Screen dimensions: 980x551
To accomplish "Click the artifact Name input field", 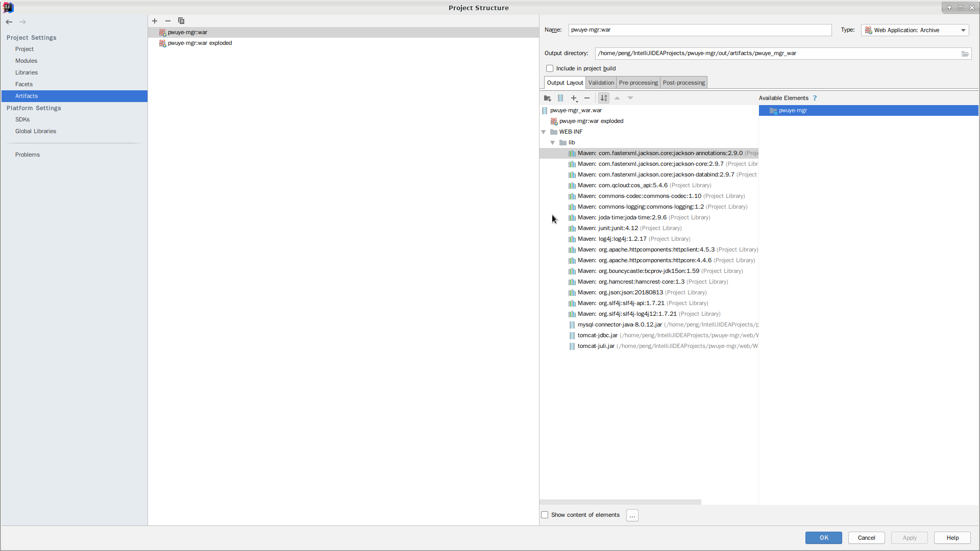I will [x=700, y=30].
